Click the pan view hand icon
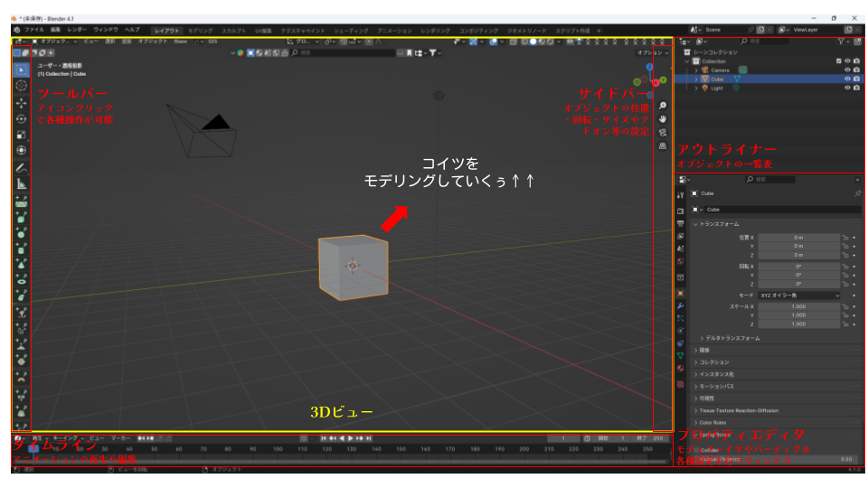The image size is (868, 488). tap(663, 118)
